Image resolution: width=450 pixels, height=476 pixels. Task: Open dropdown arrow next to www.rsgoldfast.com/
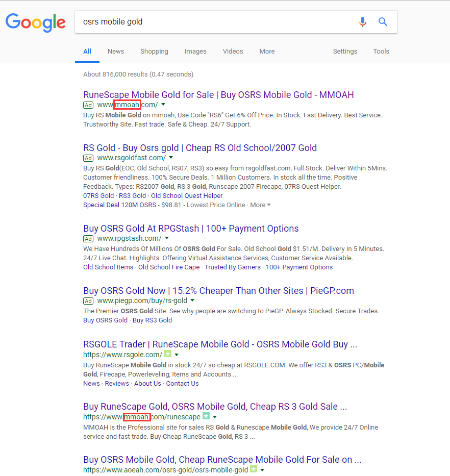(171, 158)
